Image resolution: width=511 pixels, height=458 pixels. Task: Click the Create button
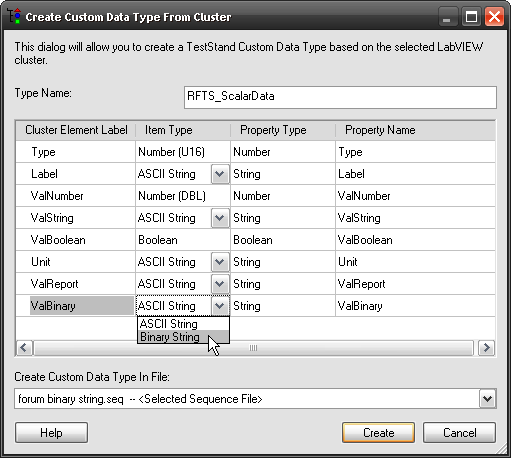pyautogui.click(x=378, y=433)
